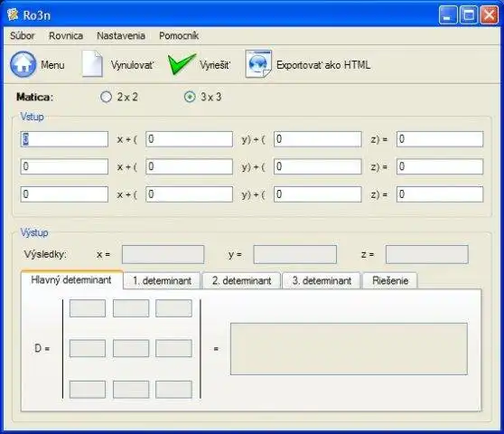Screen dimensions: 504x434
Task: Focus the second-row x coefficient field
Action: (64, 166)
